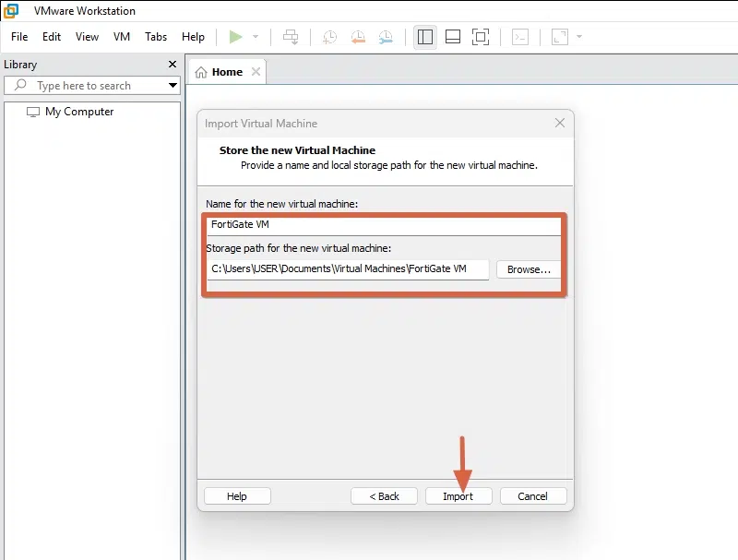Open the power options dropdown arrow
The height and width of the screenshot is (560, 738).
coord(256,37)
